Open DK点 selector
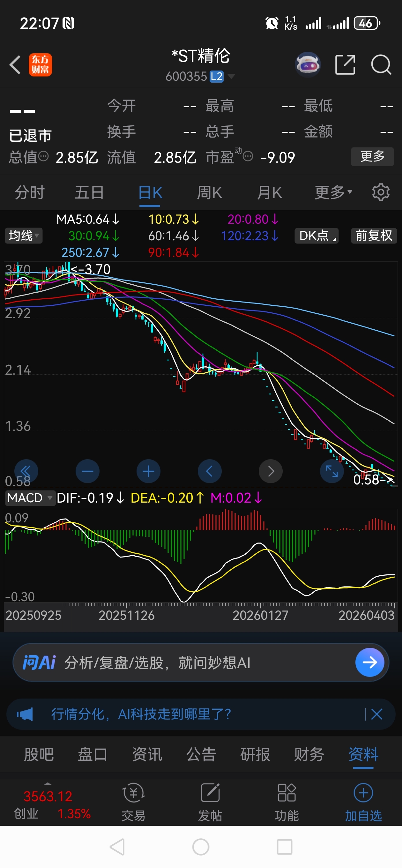This screenshot has height=868, width=402. coord(316,236)
